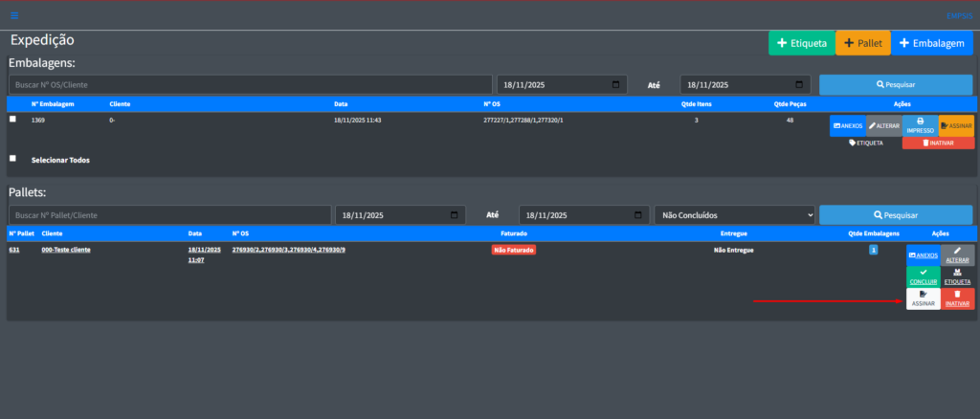
Task: Click CONCLUIR checkmark button for pallet 631
Action: (923, 277)
